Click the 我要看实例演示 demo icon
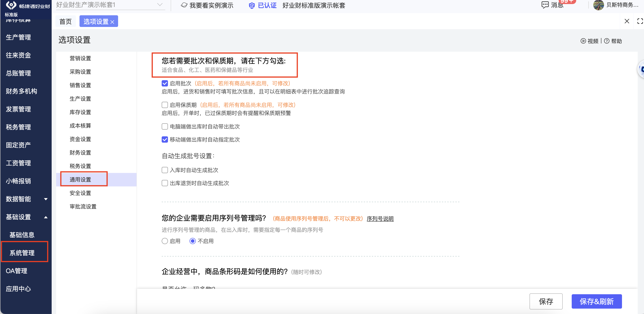 [184, 5]
